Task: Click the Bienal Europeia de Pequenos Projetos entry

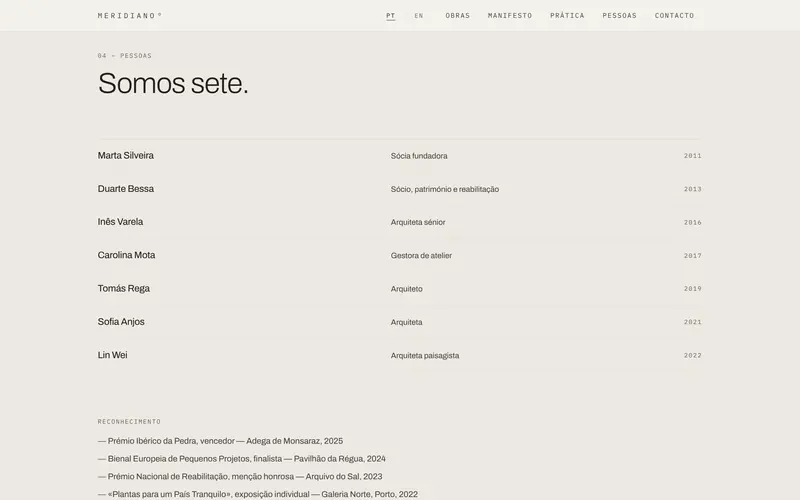Action: [x=241, y=459]
